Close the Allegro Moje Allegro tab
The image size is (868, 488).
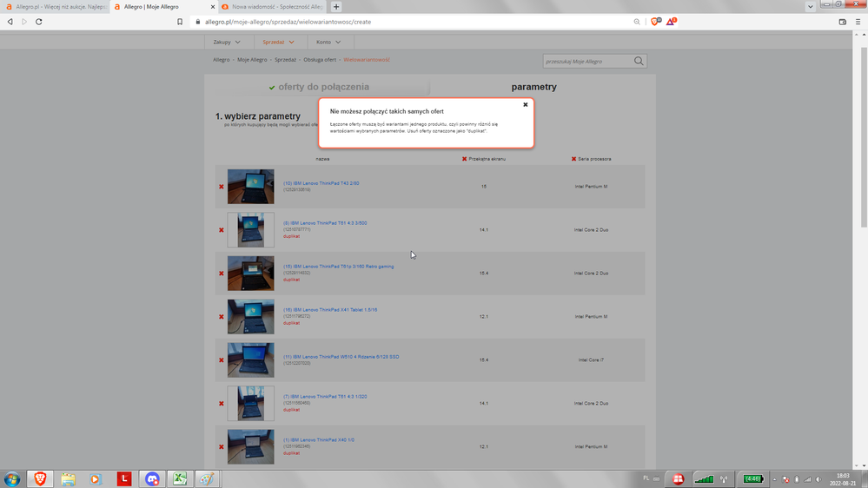coord(213,7)
